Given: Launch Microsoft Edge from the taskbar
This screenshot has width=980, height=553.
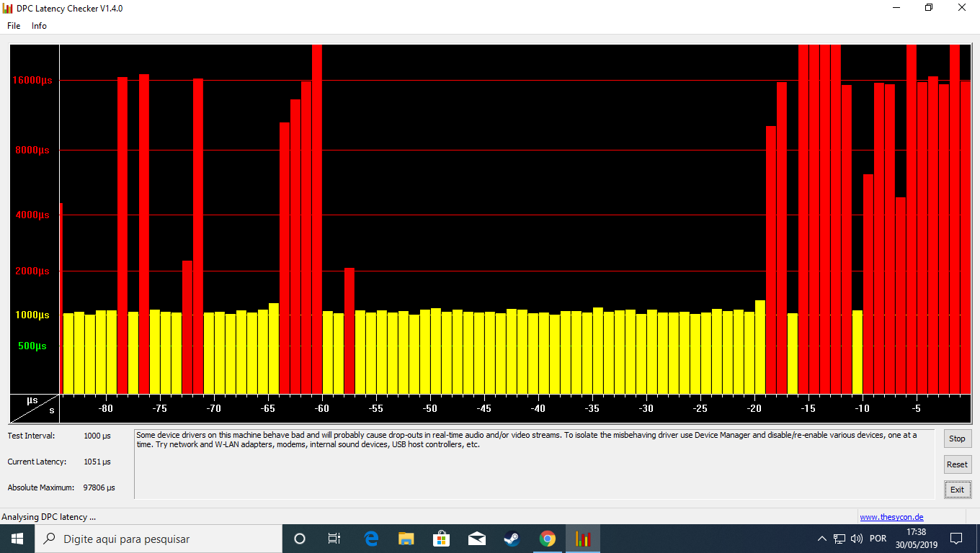Looking at the screenshot, I should tap(371, 539).
